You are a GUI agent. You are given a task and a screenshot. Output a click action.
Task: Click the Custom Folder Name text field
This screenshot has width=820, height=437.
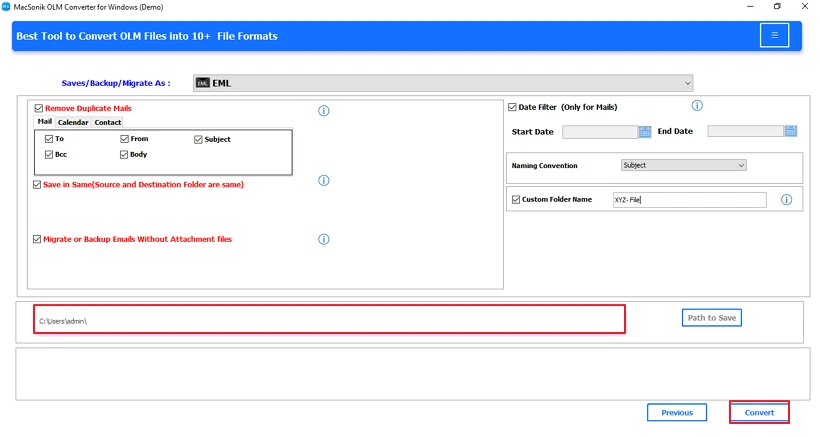[x=688, y=200]
